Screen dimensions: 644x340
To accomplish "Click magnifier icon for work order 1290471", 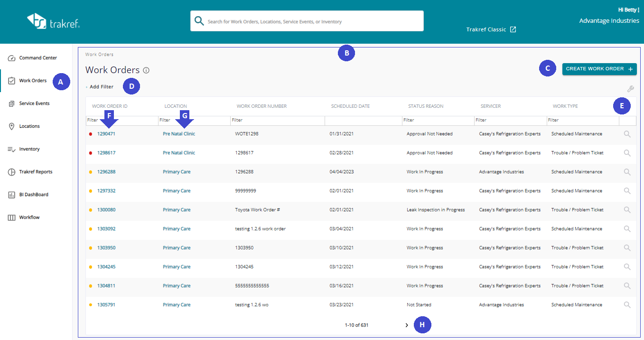I will tap(627, 134).
